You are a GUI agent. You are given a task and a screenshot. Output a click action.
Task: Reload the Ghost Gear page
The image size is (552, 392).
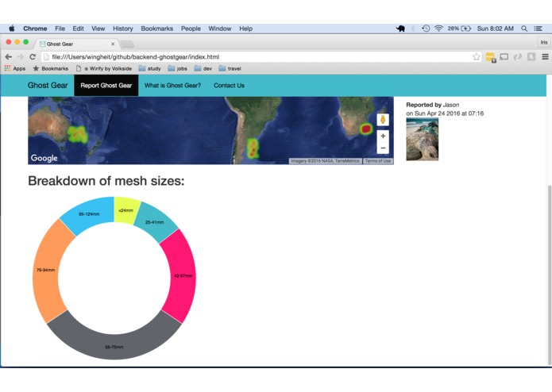pyautogui.click(x=33, y=56)
